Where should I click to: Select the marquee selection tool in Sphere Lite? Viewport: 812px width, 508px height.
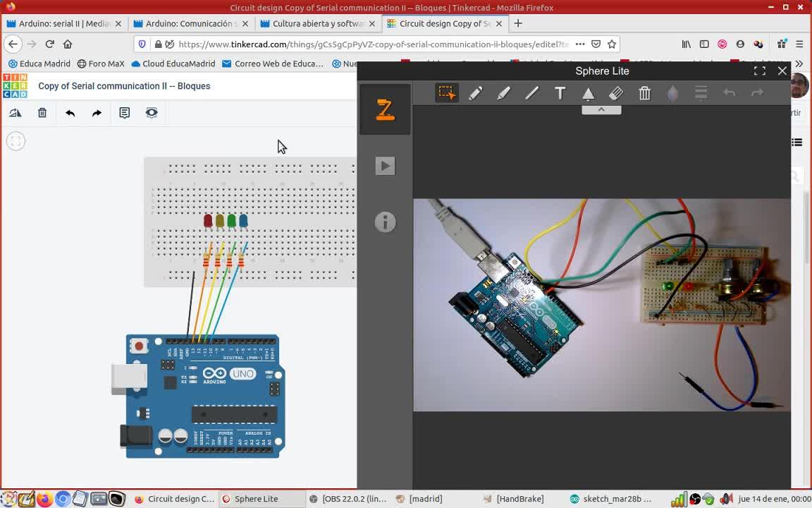point(446,93)
